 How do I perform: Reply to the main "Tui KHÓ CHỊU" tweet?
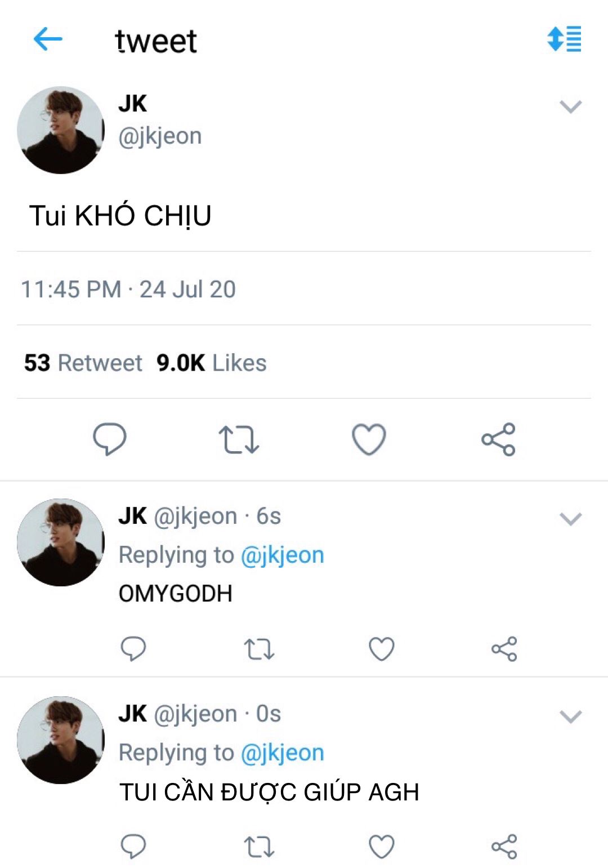click(110, 439)
